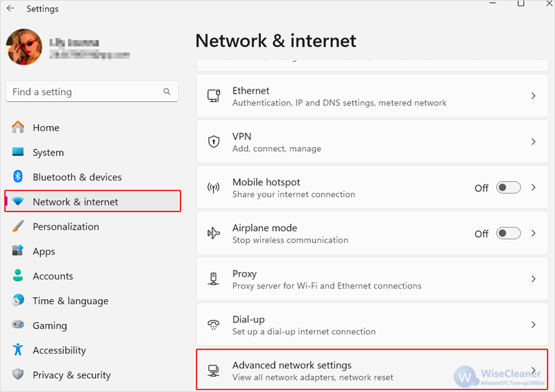Click the Mobile hotspot antenna icon

214,187
